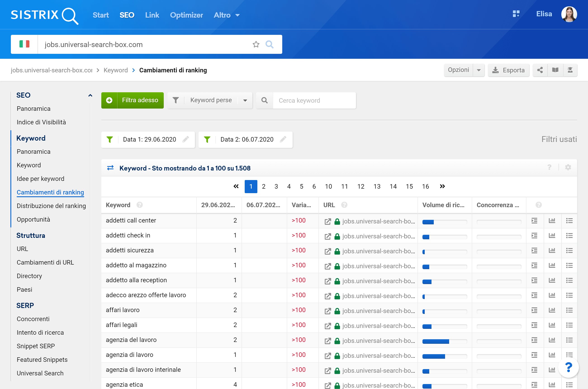Go to the Optimizer tab
588x389 pixels.
186,15
